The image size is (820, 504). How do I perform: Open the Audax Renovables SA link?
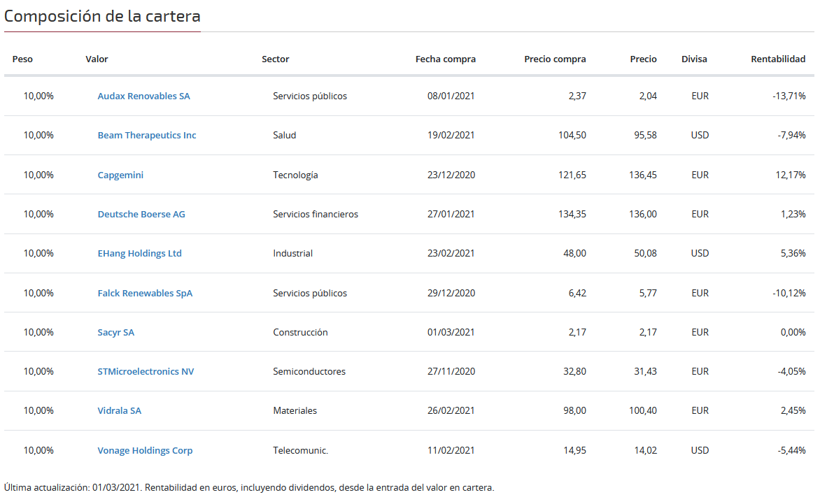click(x=144, y=96)
